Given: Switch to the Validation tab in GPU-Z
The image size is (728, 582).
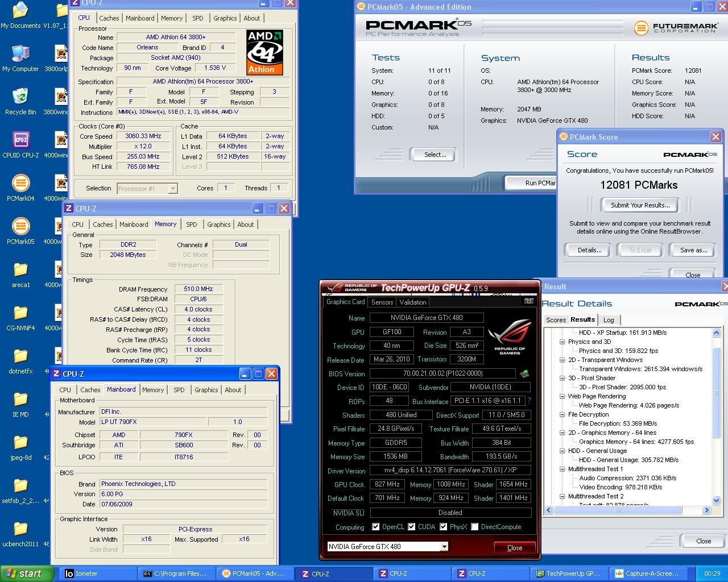Looking at the screenshot, I should (x=413, y=302).
